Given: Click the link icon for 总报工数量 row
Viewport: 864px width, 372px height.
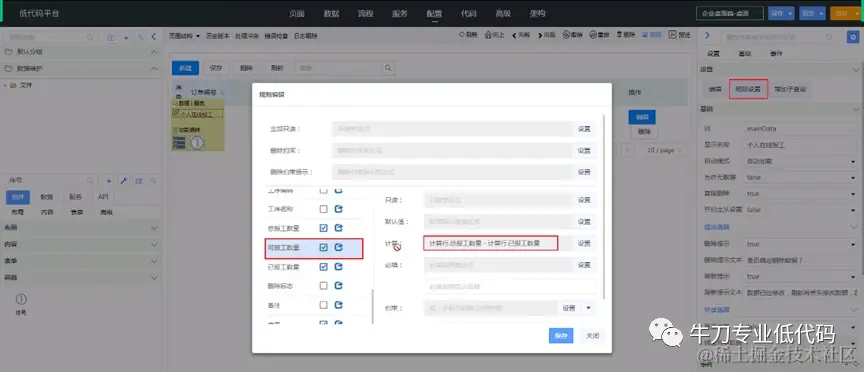Looking at the screenshot, I should click(339, 228).
